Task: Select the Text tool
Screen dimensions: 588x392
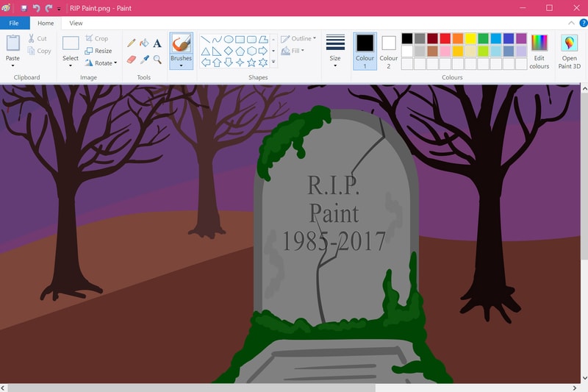Action: (157, 43)
